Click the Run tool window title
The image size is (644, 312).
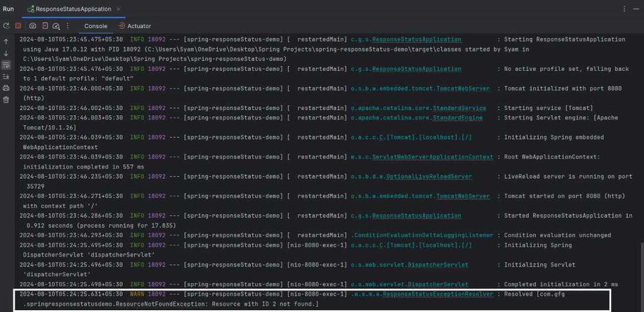tap(8, 9)
